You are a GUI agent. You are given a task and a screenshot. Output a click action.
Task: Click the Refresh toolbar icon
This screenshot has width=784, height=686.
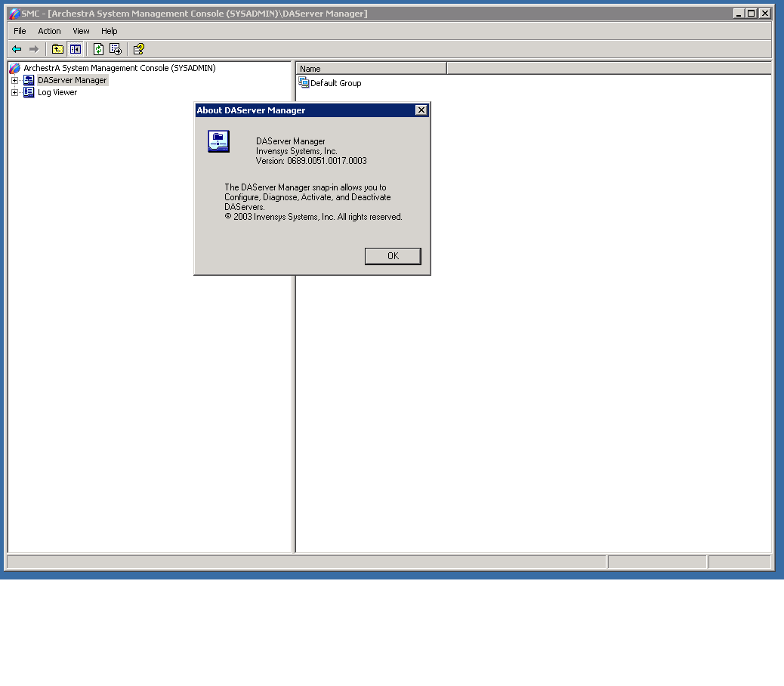coord(98,49)
